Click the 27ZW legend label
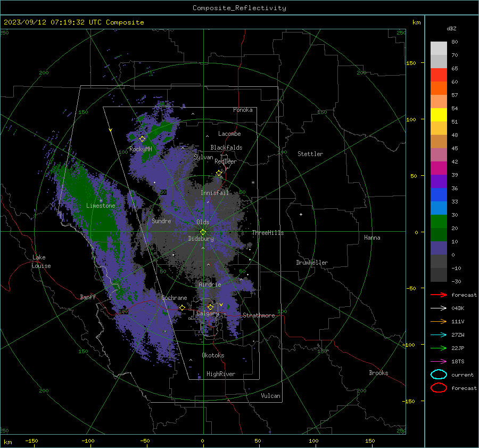The image size is (479, 448). pos(458,335)
